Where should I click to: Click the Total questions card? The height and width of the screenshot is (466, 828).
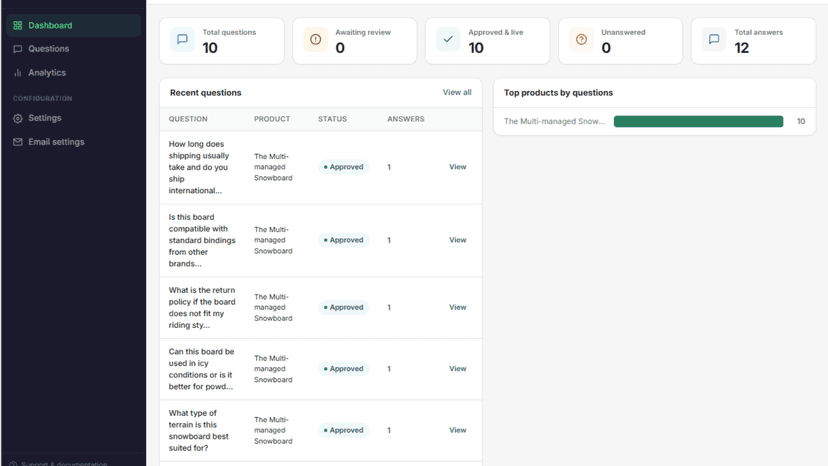point(222,41)
